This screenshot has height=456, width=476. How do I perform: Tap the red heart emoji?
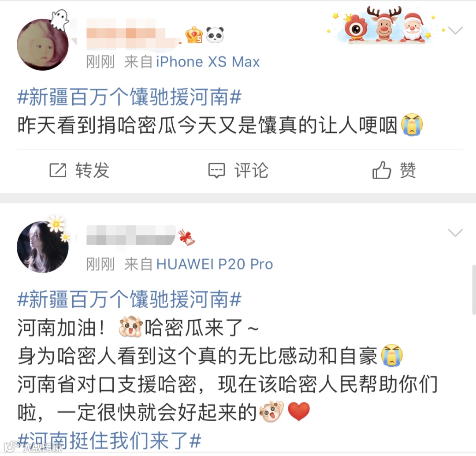(299, 411)
